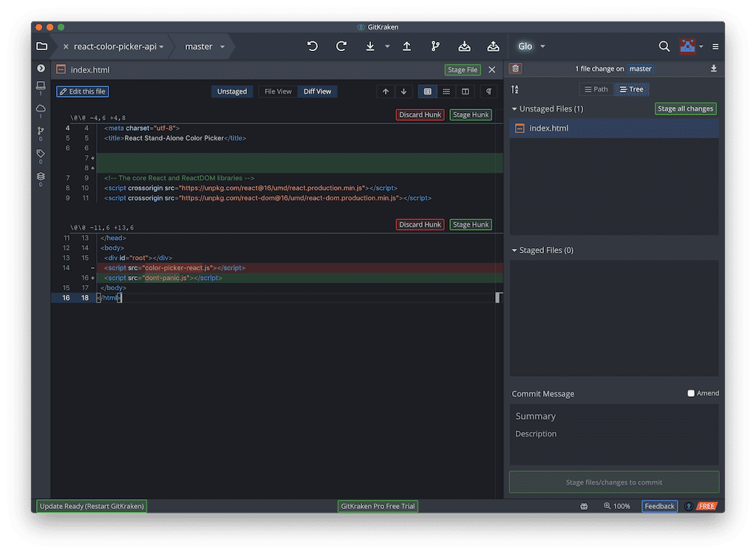Click the Undo toolbar icon
Viewport: 756px width, 554px height.
tap(313, 47)
